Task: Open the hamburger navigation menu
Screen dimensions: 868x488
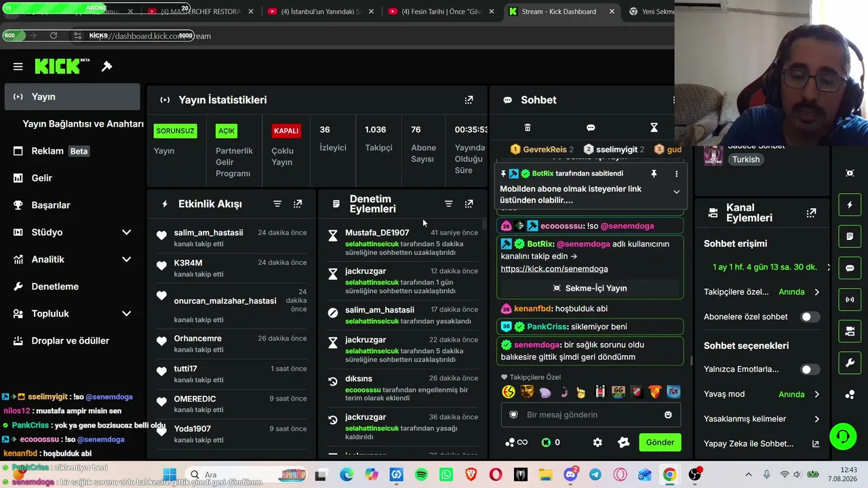Action: tap(18, 66)
